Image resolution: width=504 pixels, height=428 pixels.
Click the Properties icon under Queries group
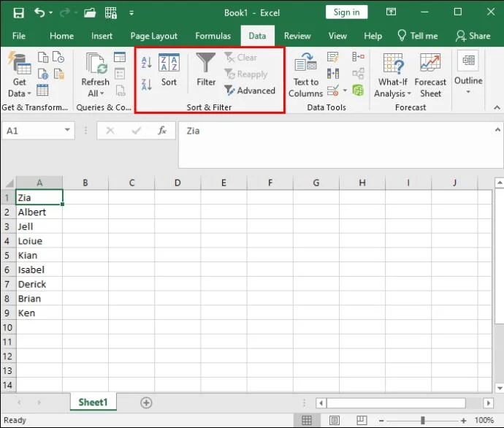coord(120,74)
